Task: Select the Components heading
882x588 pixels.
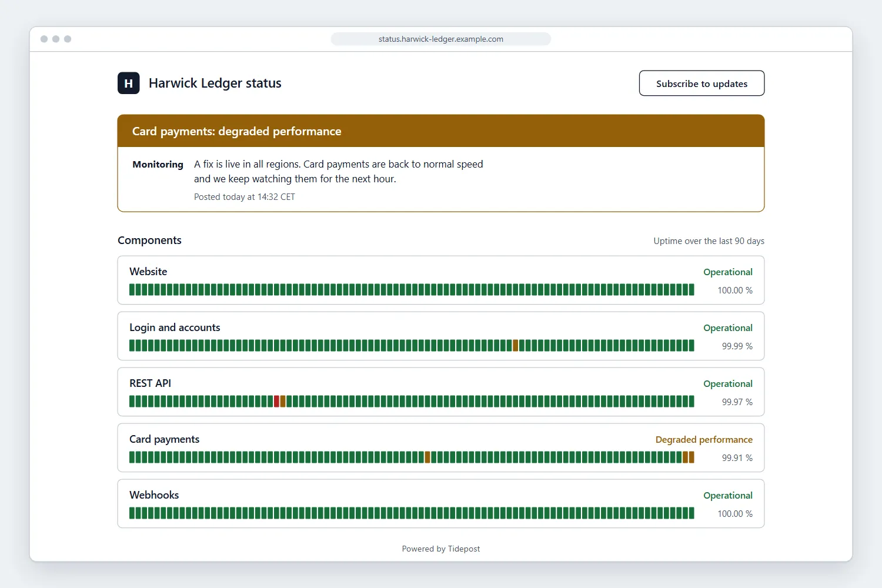Action: pyautogui.click(x=149, y=240)
